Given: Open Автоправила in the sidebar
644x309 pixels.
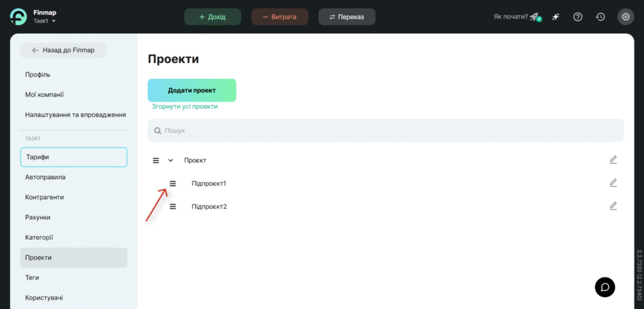Looking at the screenshot, I should 45,177.
